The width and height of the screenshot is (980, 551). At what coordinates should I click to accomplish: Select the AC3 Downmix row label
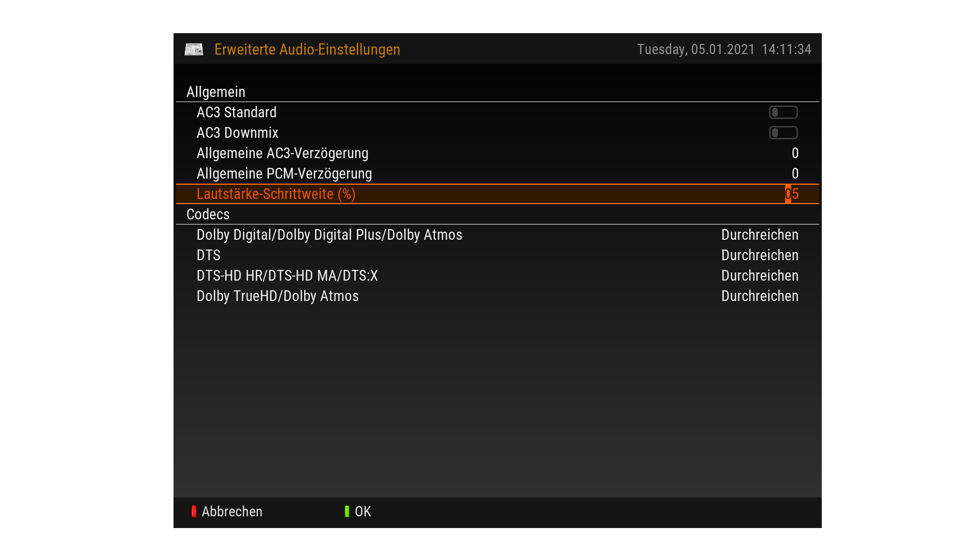(x=237, y=133)
